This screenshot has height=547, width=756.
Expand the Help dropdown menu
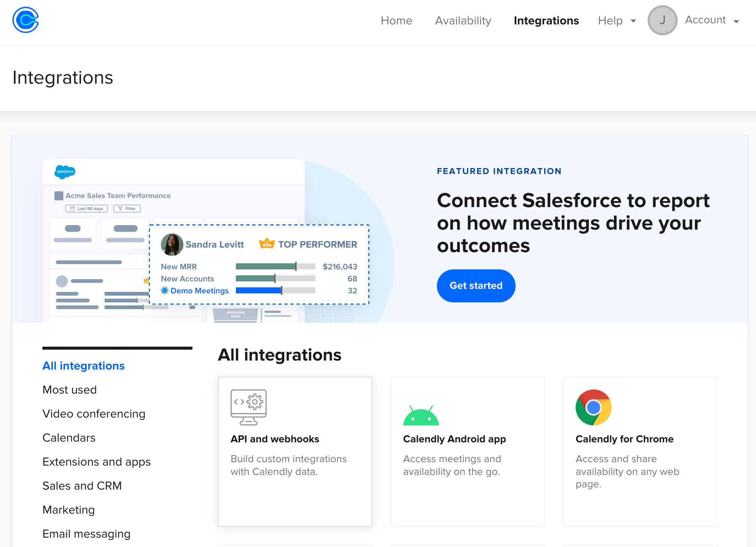617,20
